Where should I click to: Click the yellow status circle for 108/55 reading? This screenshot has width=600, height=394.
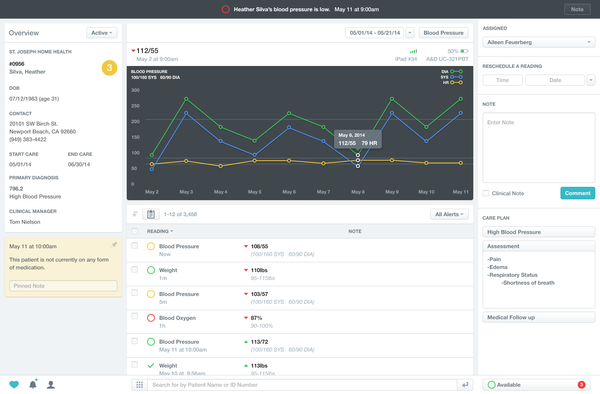click(151, 246)
